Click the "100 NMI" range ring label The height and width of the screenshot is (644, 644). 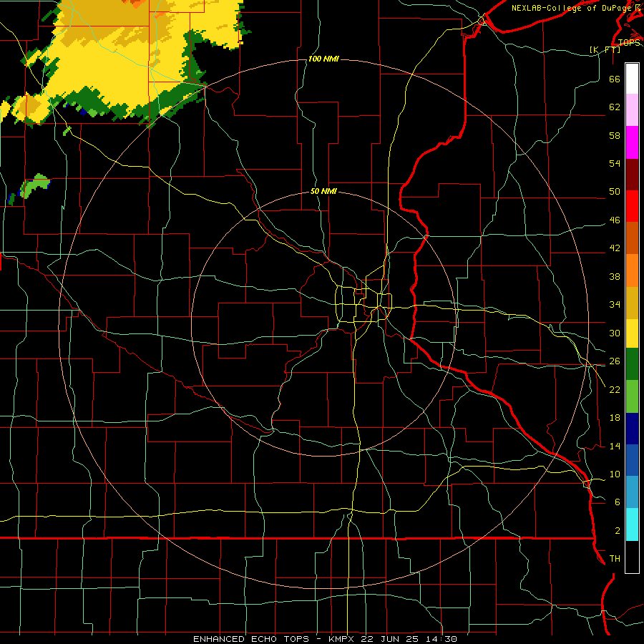click(x=323, y=59)
